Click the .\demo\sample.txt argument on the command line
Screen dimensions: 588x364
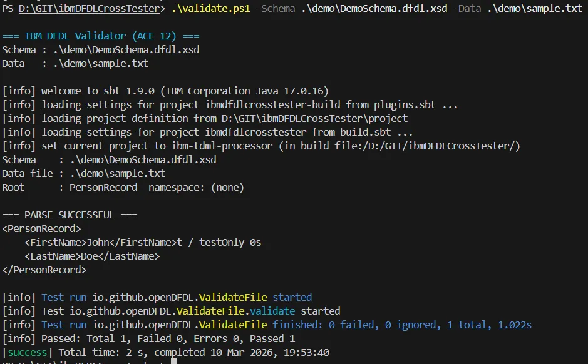tap(535, 8)
